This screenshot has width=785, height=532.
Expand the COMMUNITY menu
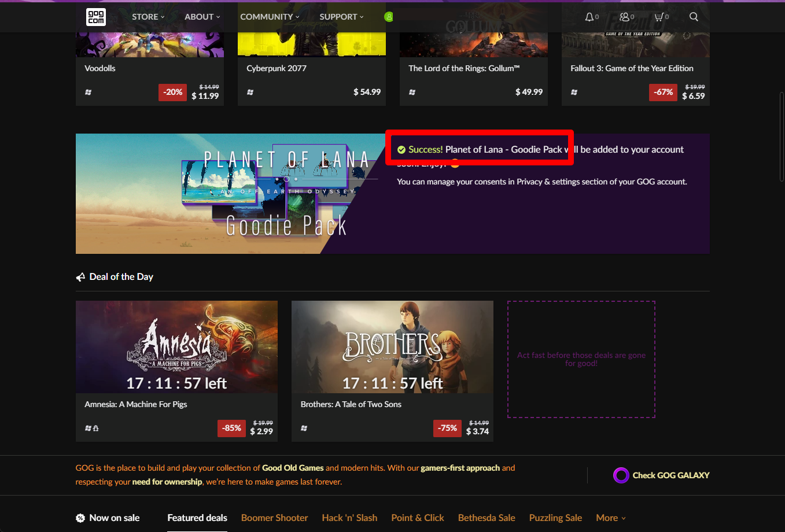coord(270,17)
